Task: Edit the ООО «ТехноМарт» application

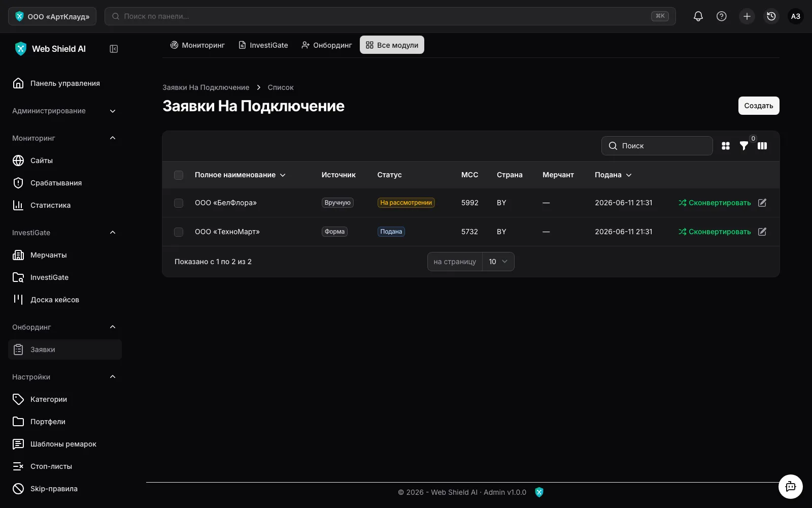Action: [762, 232]
